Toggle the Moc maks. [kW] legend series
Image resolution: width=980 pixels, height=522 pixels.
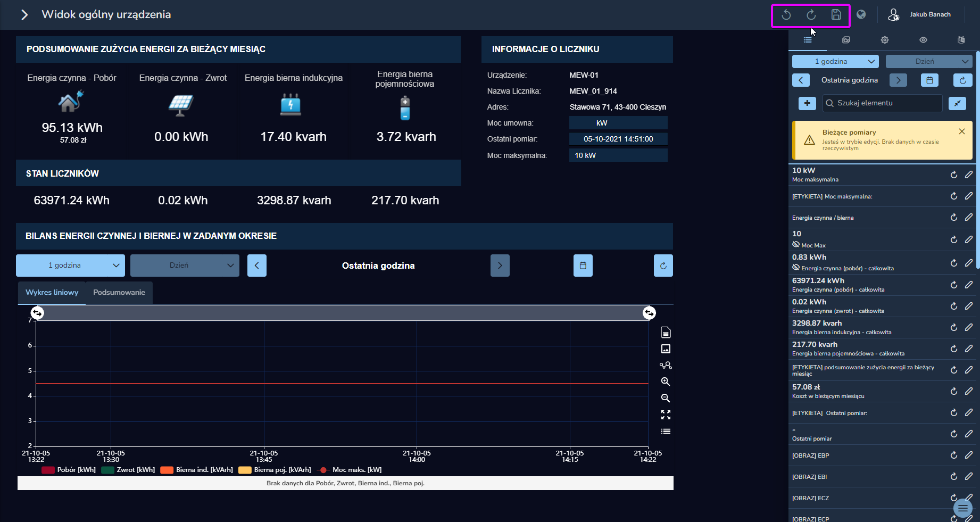pos(350,470)
